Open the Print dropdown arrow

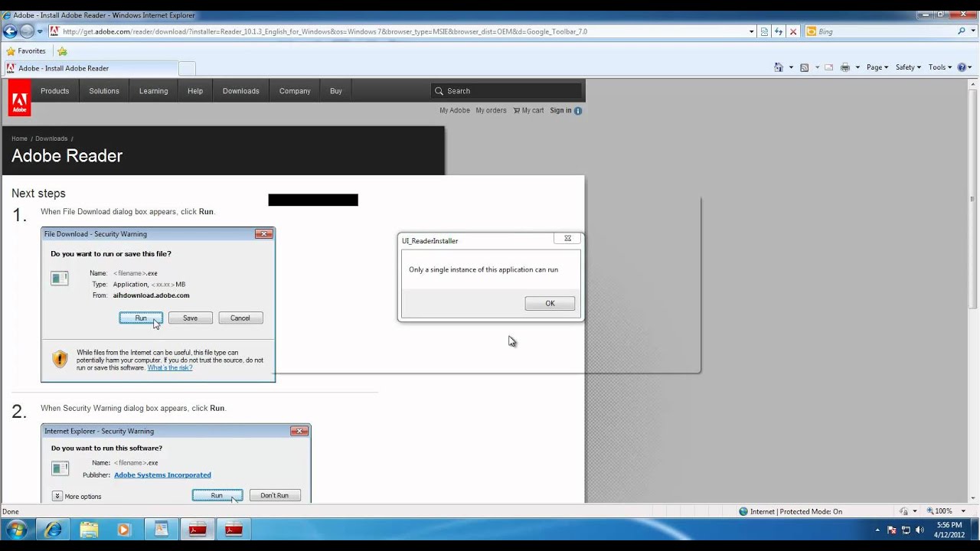[x=857, y=67]
